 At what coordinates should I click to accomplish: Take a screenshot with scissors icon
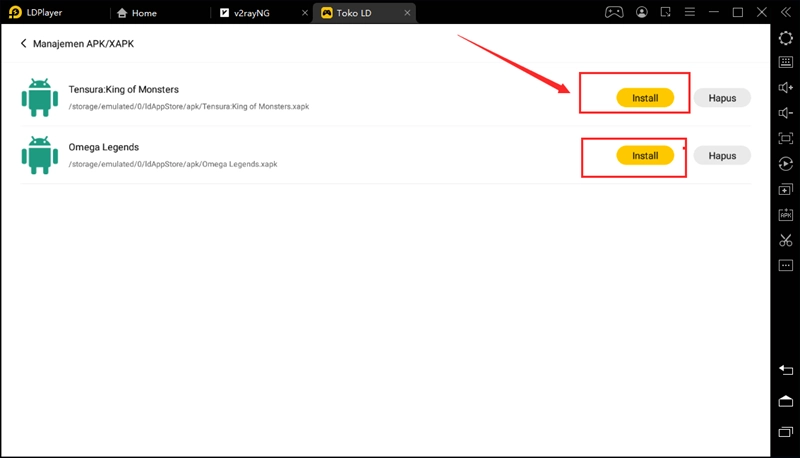click(x=786, y=240)
